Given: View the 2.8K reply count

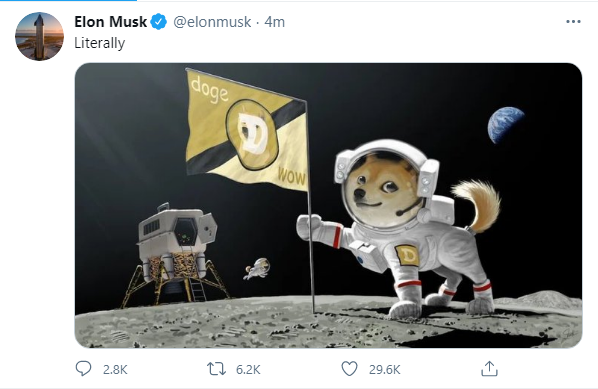Looking at the screenshot, I should click(x=115, y=370).
